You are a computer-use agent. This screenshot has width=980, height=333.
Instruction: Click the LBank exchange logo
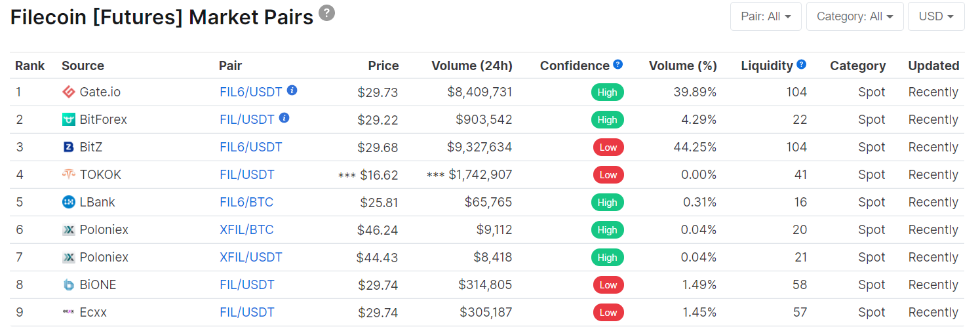click(x=68, y=202)
